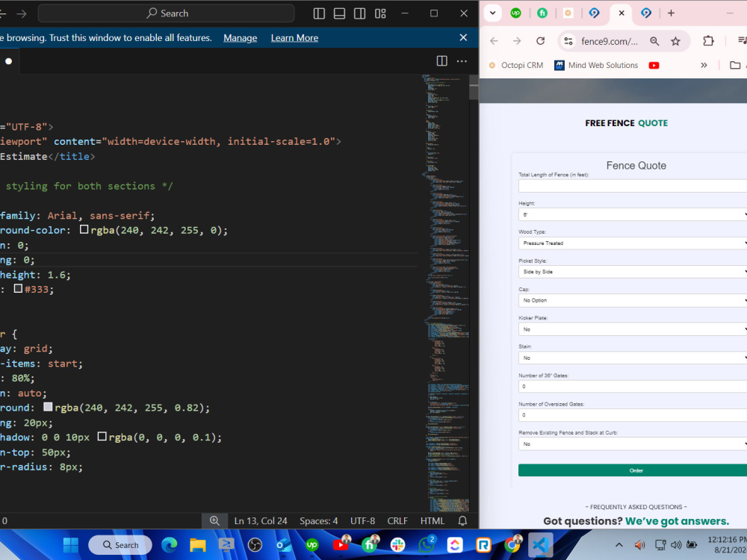
Task: Open OBS Studio from the taskbar
Action: click(x=255, y=545)
